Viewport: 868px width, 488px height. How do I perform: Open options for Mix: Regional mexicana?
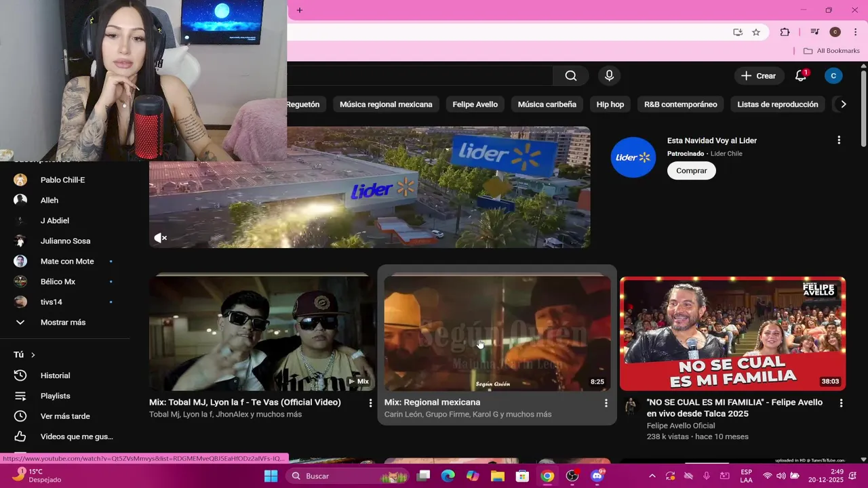coord(606,403)
